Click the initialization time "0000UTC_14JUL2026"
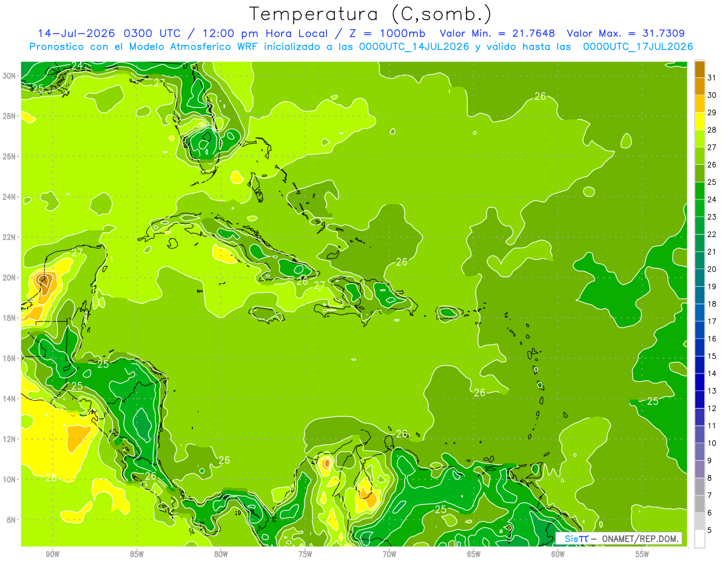The height and width of the screenshot is (562, 728). [414, 46]
